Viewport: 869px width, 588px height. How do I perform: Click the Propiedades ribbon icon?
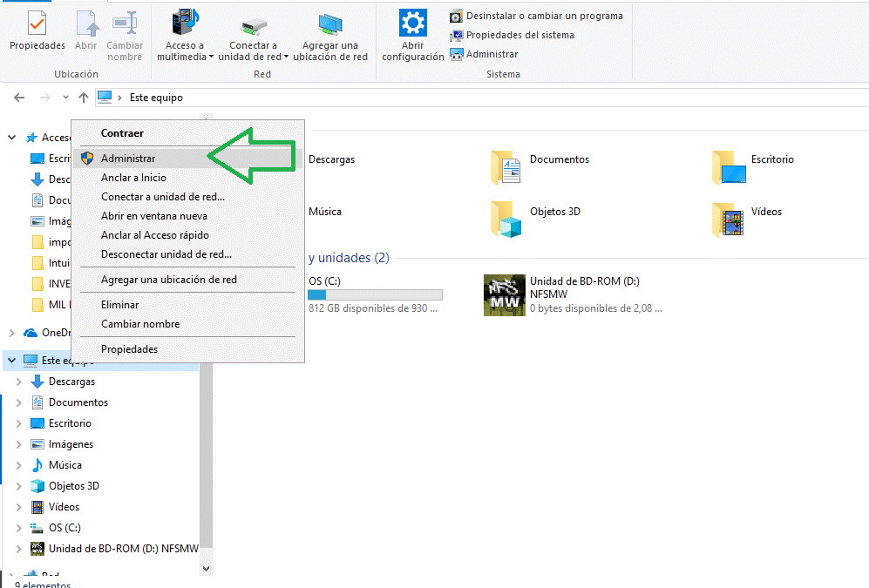click(x=37, y=24)
